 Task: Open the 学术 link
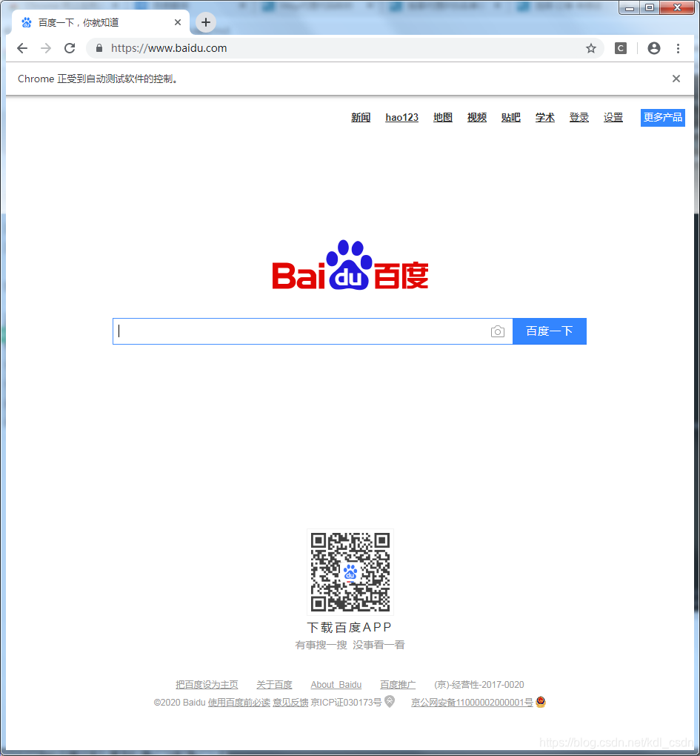545,118
